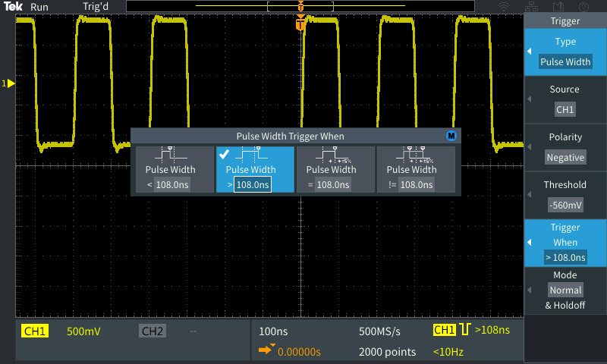Expand the trigger Source CH1 selector
This screenshot has width=607, height=364.
565,100
